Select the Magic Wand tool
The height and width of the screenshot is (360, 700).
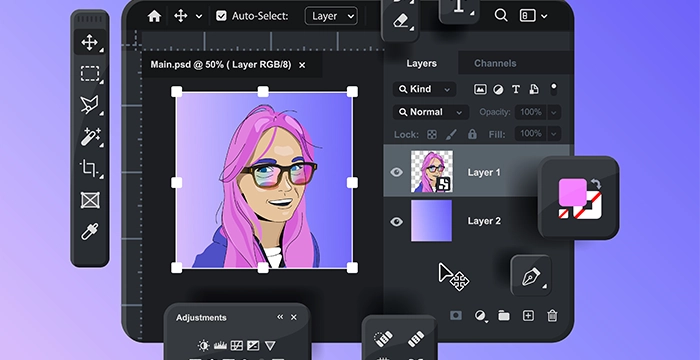[90, 136]
